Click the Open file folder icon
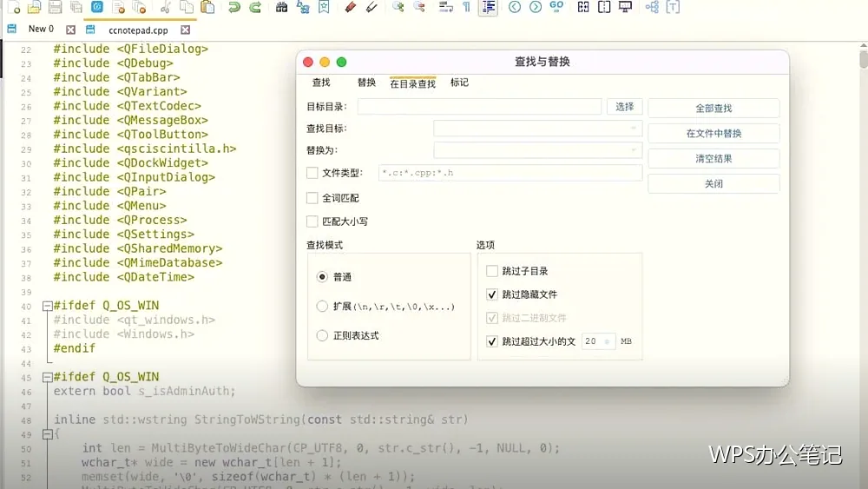 (x=35, y=7)
